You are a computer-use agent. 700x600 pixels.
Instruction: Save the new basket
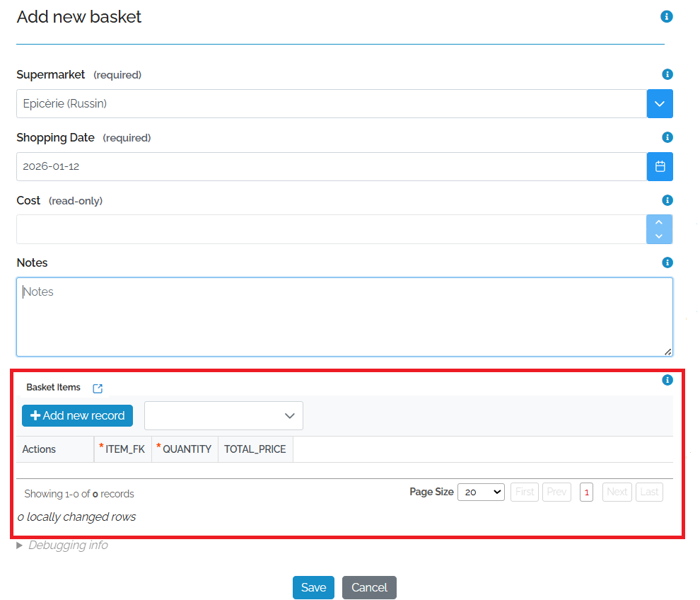[313, 587]
